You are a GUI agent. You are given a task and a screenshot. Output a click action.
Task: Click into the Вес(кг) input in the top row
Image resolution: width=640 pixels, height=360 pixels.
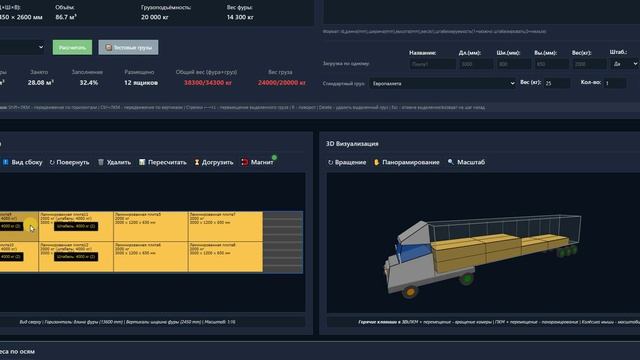click(589, 64)
